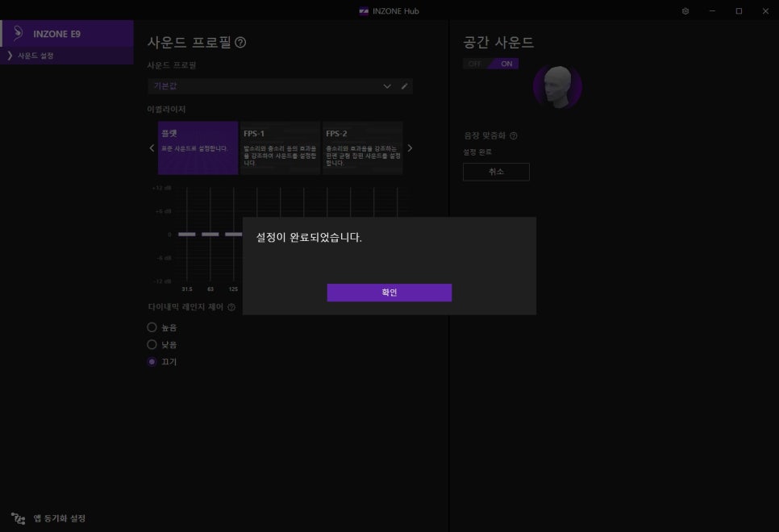Open the 기본값 sound profile dropdown
This screenshot has width=779, height=532.
[271, 86]
